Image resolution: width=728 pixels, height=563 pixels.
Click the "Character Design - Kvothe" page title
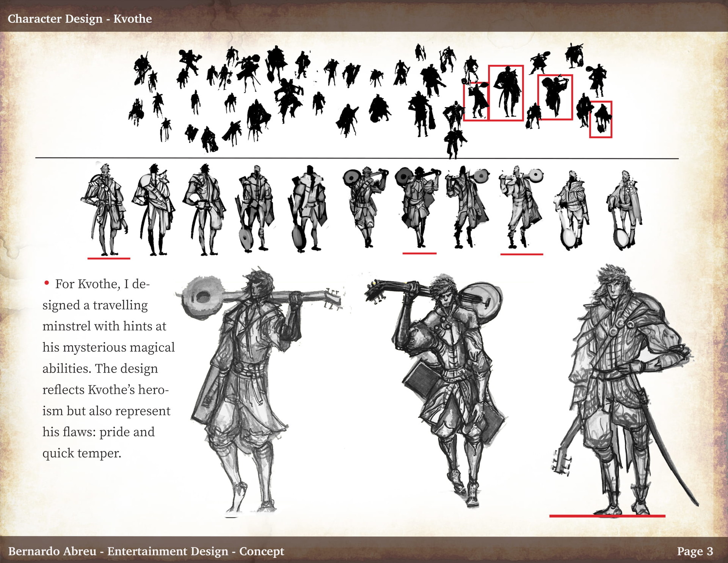pyautogui.click(x=80, y=19)
